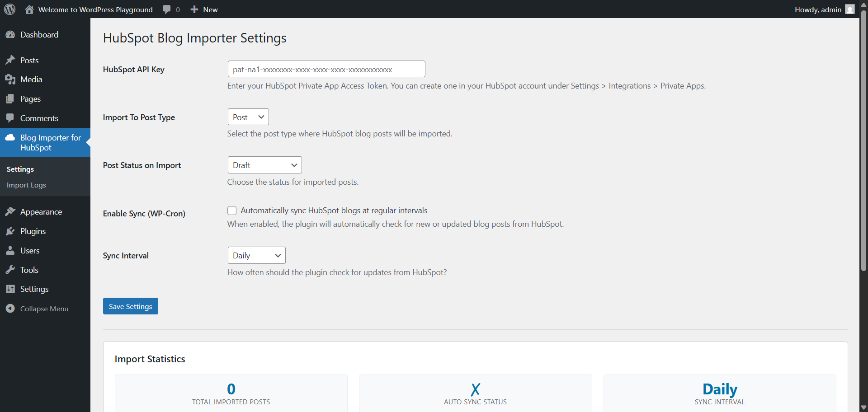Click the home icon in admin bar
This screenshot has width=868, height=412.
pyautogui.click(x=29, y=9)
